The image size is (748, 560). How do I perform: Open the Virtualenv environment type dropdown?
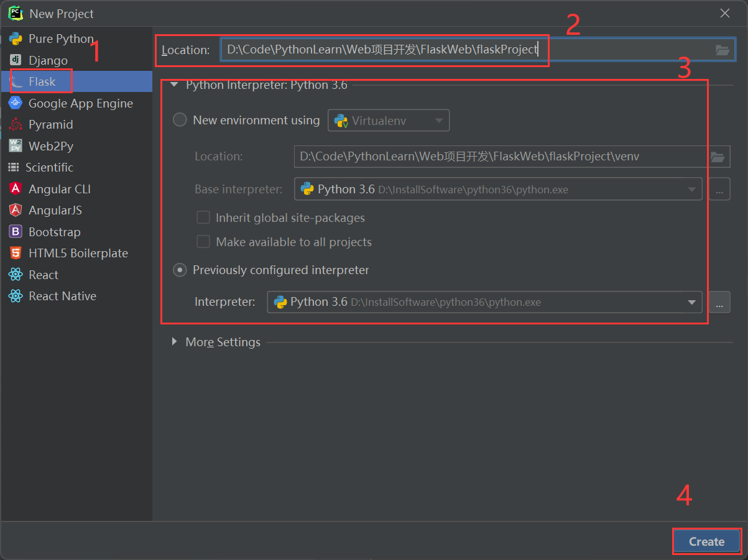click(389, 121)
